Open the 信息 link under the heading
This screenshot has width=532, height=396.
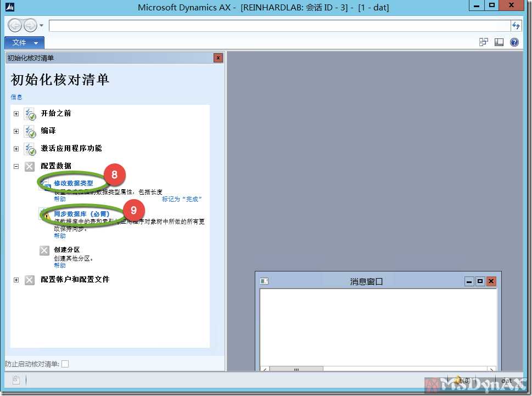coord(16,97)
